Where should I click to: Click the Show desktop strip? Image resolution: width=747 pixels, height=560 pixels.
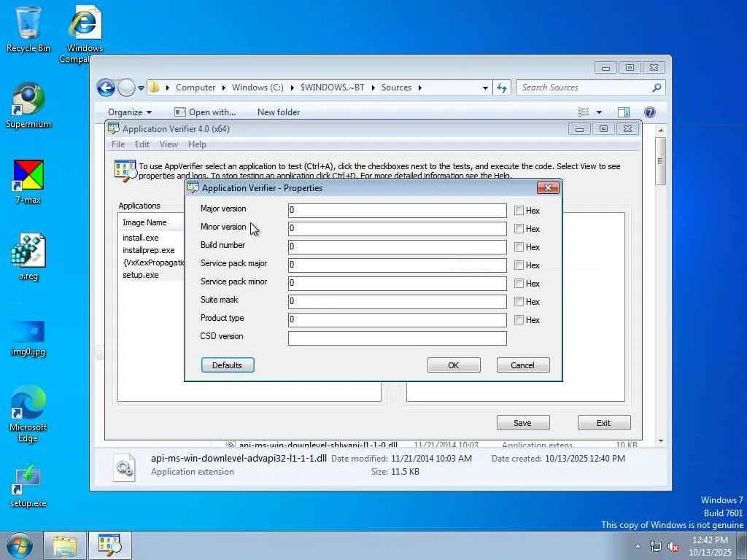click(x=742, y=545)
